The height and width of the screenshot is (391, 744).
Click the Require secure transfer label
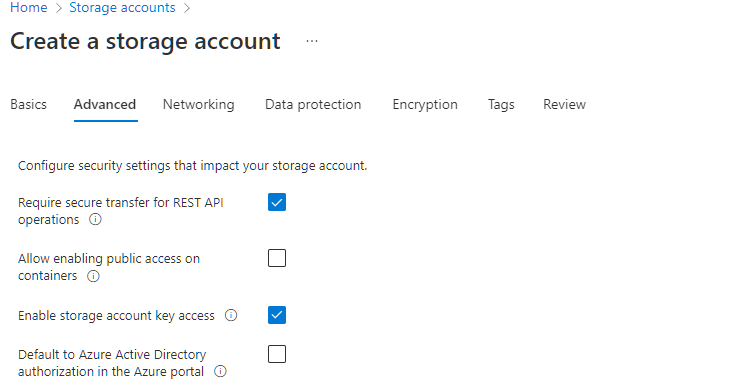[121, 211]
